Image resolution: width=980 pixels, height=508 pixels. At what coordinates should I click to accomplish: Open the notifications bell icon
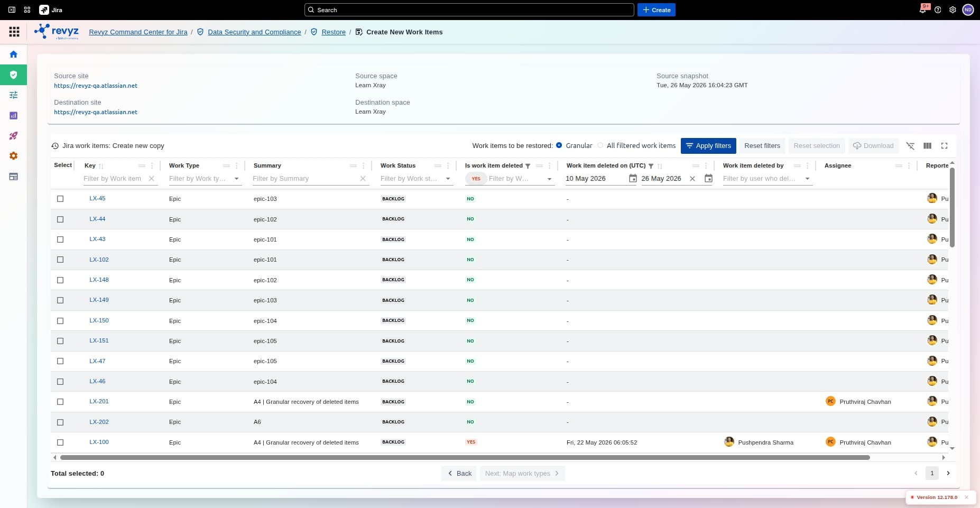click(x=923, y=10)
